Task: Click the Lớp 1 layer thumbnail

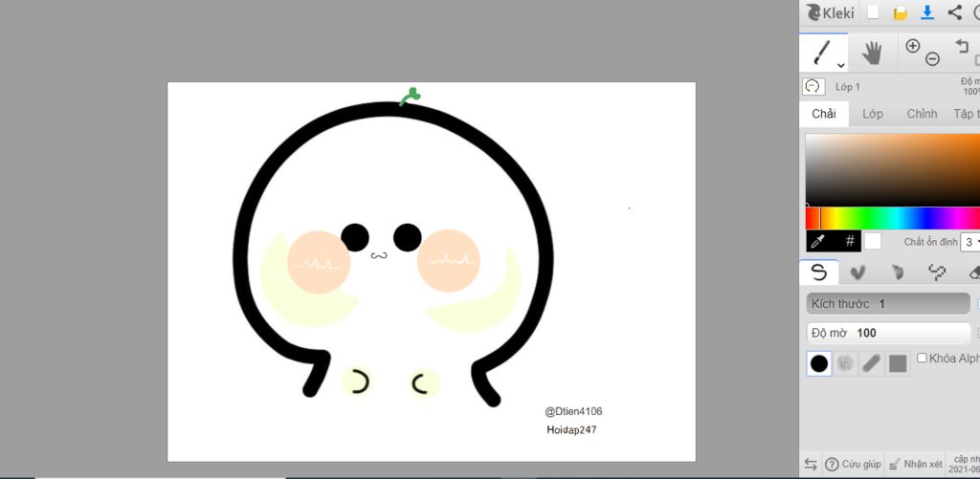Action: [x=813, y=86]
